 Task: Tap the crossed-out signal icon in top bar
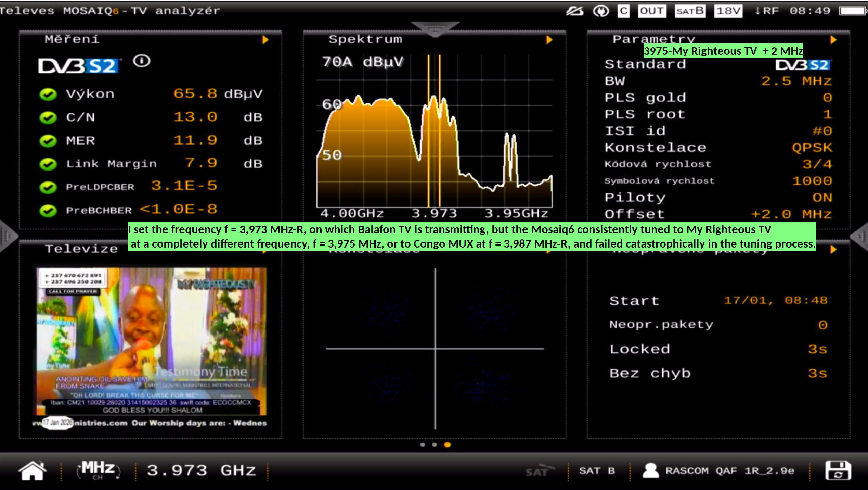[574, 11]
